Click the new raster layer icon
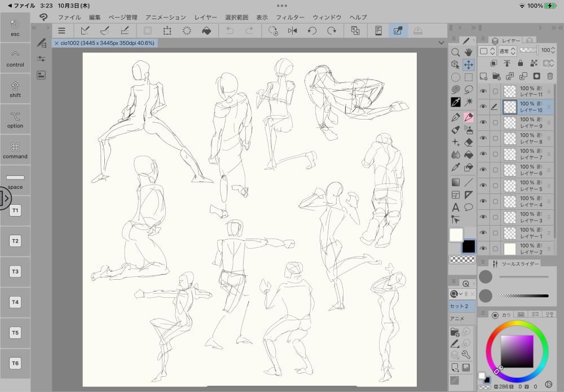 click(483, 76)
